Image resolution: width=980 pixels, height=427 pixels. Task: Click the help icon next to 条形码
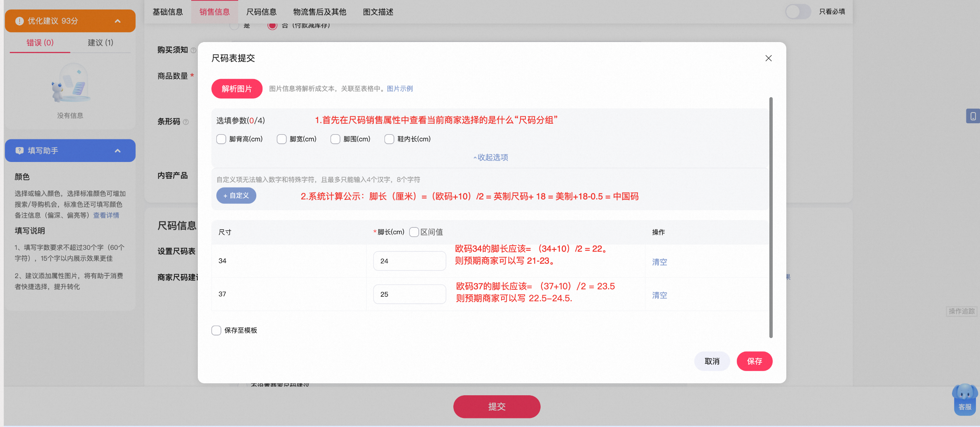[186, 122]
